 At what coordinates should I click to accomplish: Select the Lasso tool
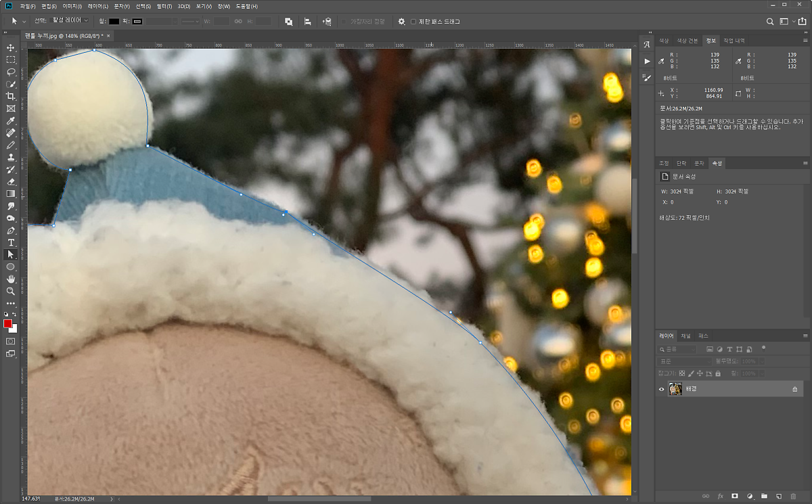[11, 72]
